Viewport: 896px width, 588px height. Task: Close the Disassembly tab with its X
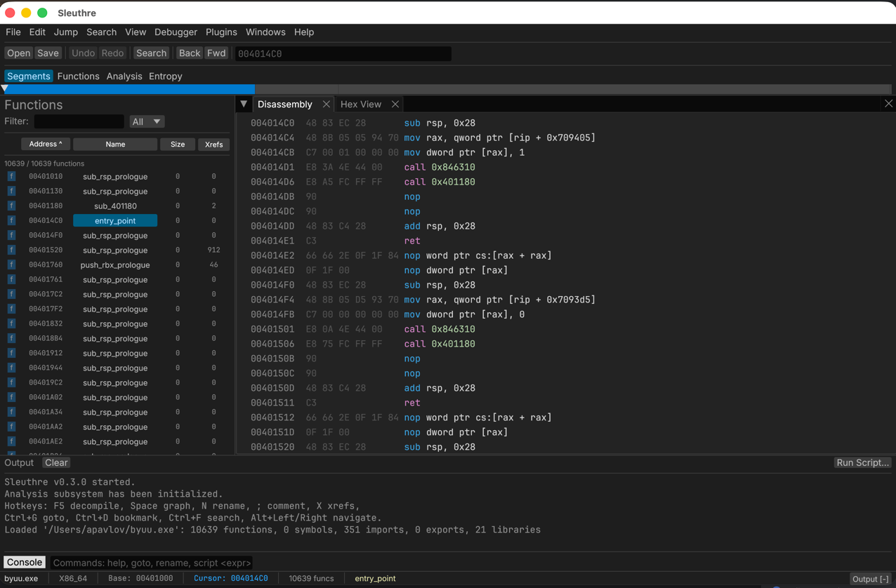tap(327, 104)
